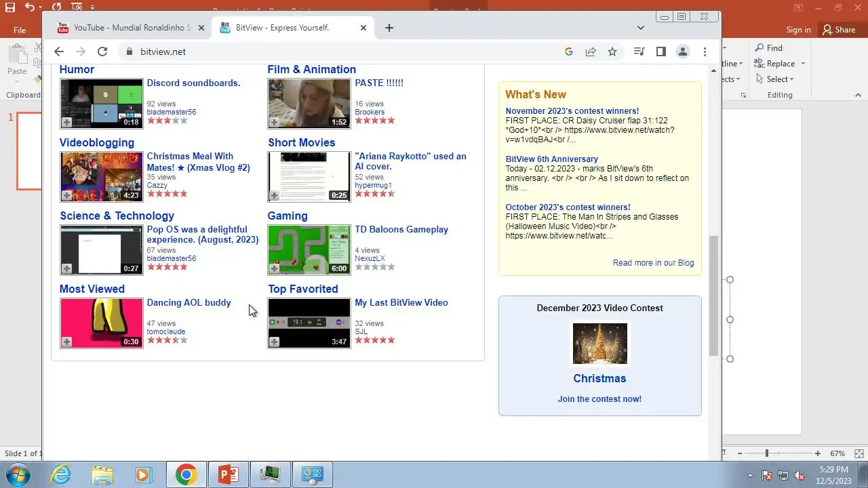This screenshot has width=868, height=488.
Task: Open Internet Explorer from taskbar
Action: [x=61, y=474]
